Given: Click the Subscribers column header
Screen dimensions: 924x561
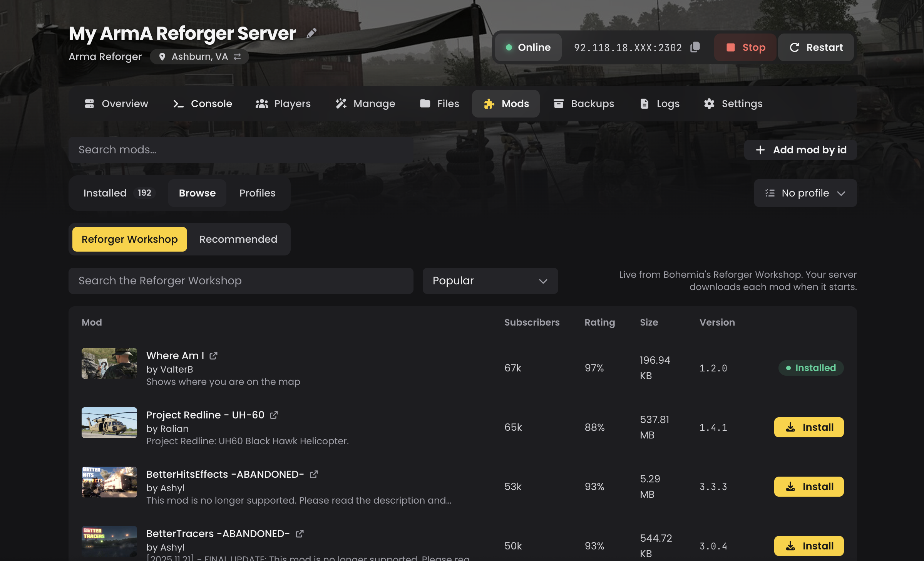Looking at the screenshot, I should 532,322.
